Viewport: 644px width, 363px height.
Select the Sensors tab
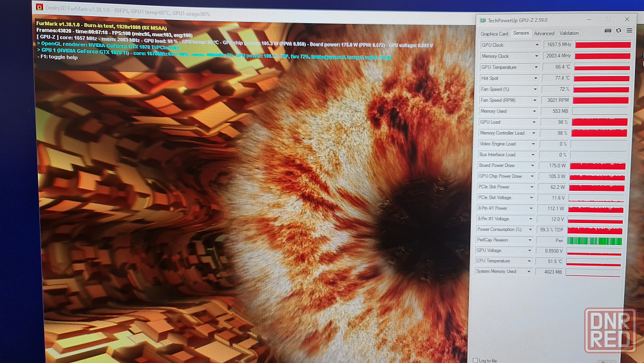point(521,33)
